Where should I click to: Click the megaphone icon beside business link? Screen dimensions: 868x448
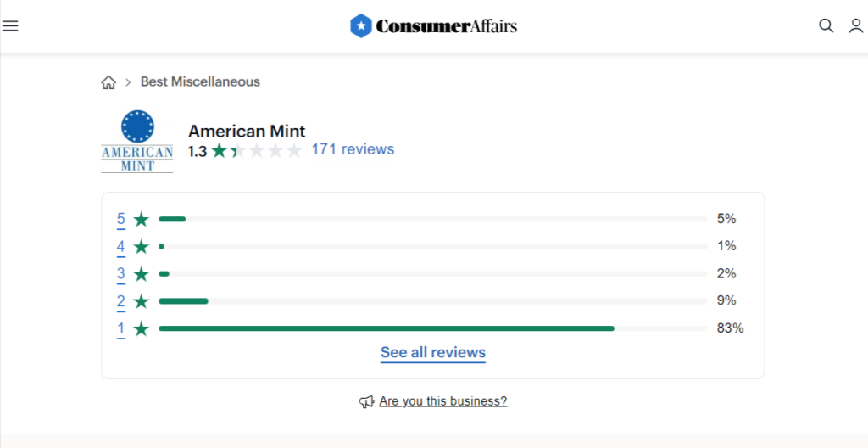366,401
